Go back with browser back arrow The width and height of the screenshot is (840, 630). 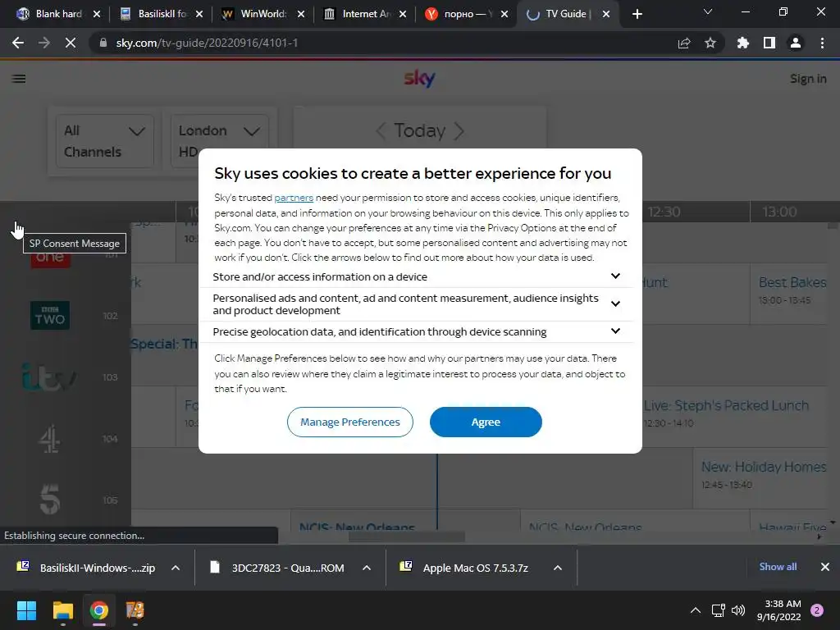click(x=18, y=43)
